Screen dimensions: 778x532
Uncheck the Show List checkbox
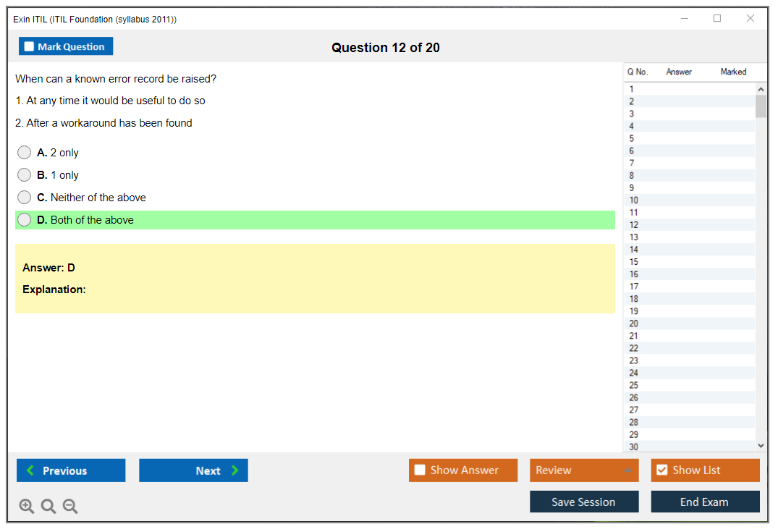click(x=661, y=470)
